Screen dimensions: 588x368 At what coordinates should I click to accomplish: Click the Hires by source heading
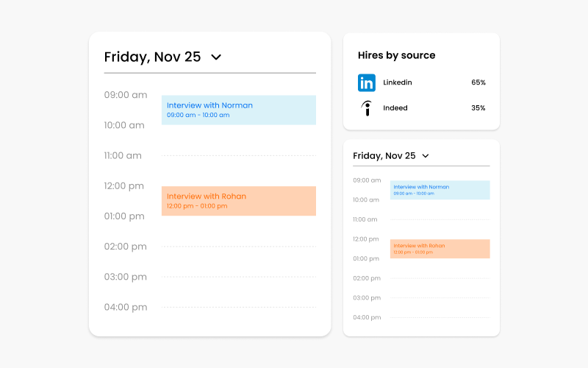pos(396,56)
